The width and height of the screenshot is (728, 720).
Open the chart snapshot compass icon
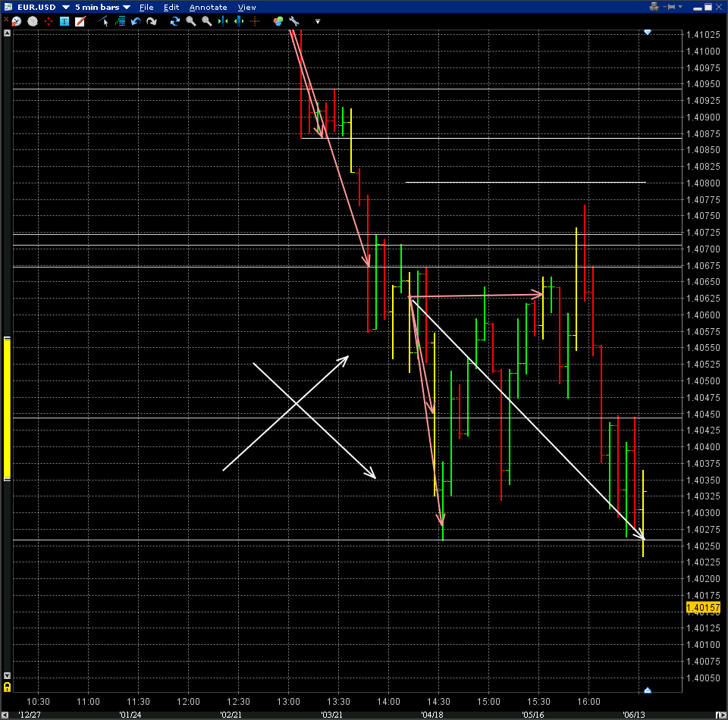coord(16,21)
